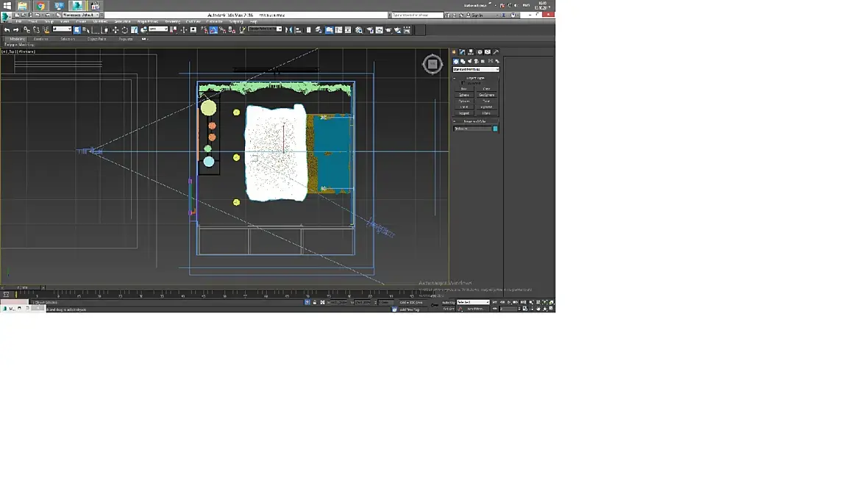Viewport: 868px width, 488px height.
Task: Pick Rectangular Selection Region tool
Action: coord(95,30)
